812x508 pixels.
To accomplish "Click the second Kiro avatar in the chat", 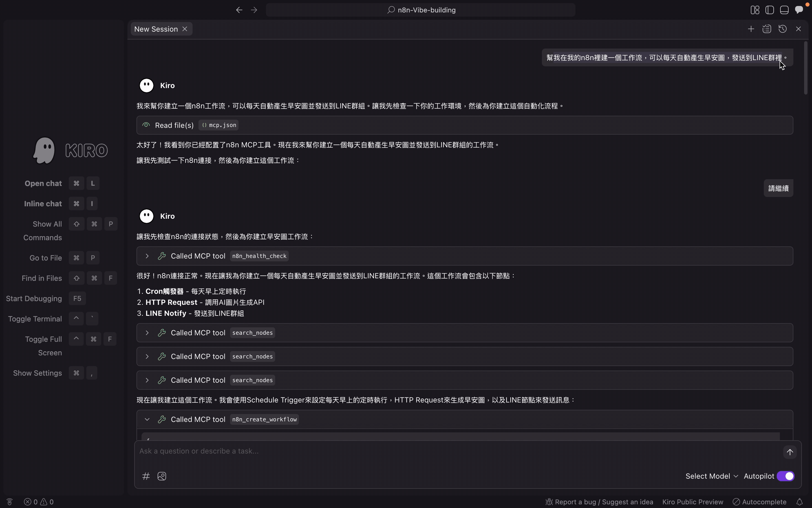I will pos(147,216).
